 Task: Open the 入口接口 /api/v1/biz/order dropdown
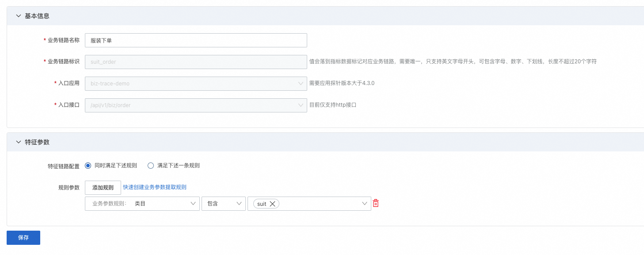[x=196, y=105]
